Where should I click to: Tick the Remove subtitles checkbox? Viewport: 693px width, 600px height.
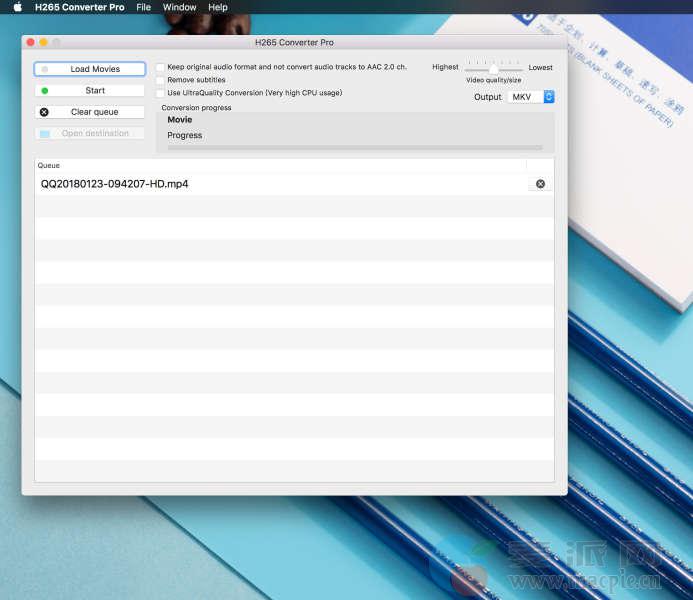click(160, 80)
